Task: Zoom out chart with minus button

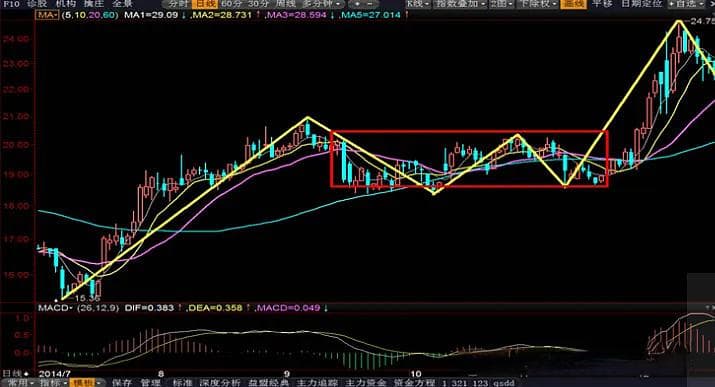Action: 370,4
